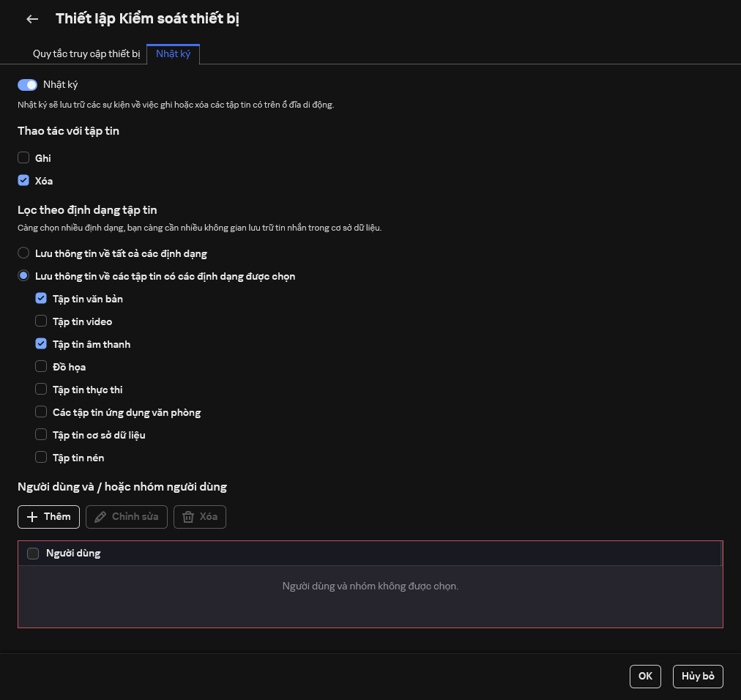Screen dimensions: 741x700
Task: Turn off the Nhật ký toggle switch
Action: 28,85
